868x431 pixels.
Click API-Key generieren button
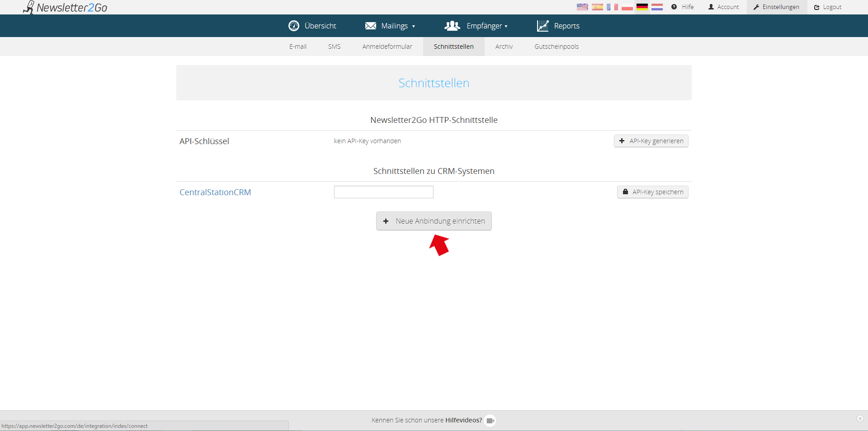coord(651,141)
